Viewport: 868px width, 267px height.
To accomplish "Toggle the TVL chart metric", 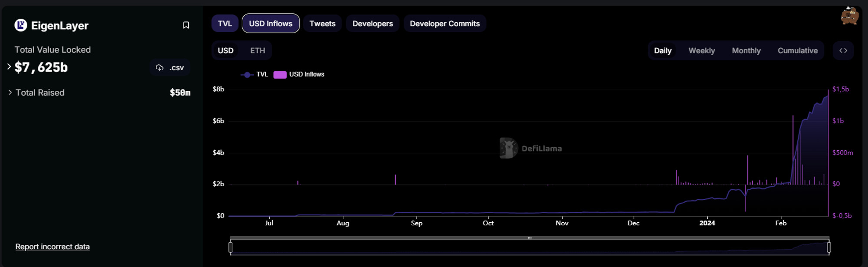I will pos(225,23).
